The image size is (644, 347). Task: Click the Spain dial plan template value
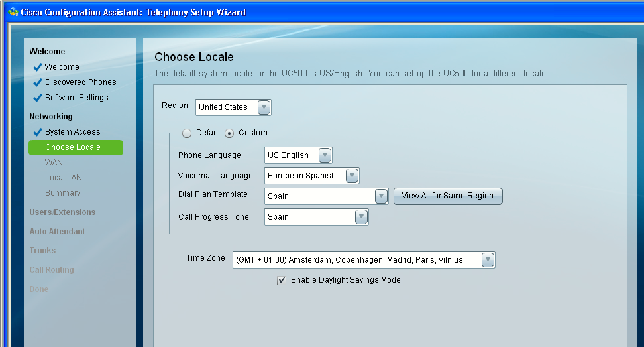pyautogui.click(x=278, y=196)
